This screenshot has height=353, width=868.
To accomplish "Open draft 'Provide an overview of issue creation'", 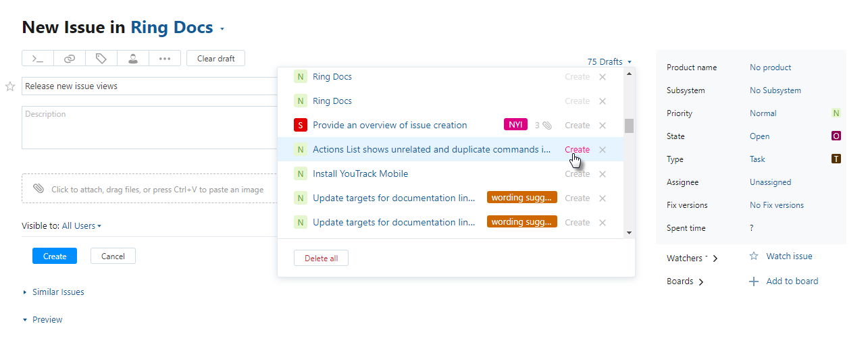I will pyautogui.click(x=390, y=126).
